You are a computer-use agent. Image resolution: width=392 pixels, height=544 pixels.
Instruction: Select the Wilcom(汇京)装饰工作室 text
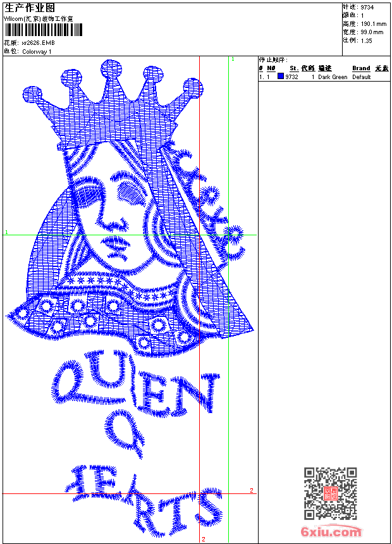pos(38,19)
